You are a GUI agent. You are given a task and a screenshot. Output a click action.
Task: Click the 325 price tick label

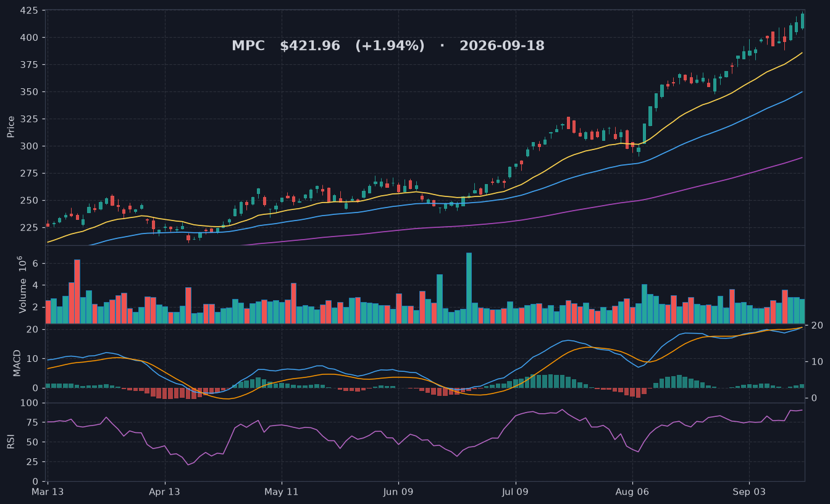(x=30, y=119)
